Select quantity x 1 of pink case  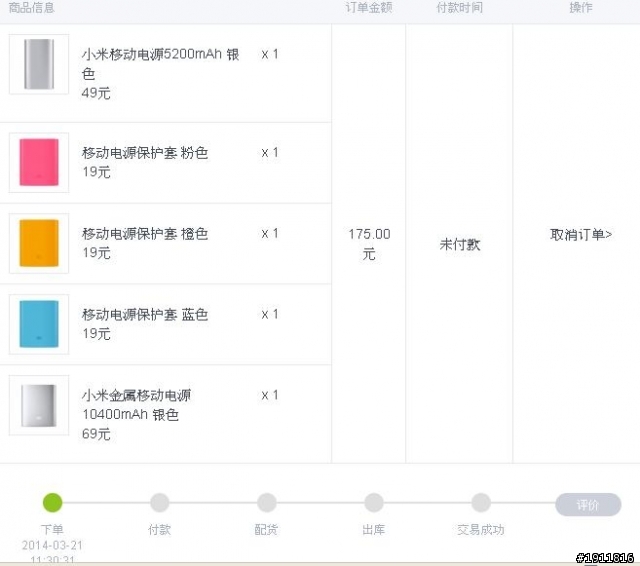click(270, 153)
